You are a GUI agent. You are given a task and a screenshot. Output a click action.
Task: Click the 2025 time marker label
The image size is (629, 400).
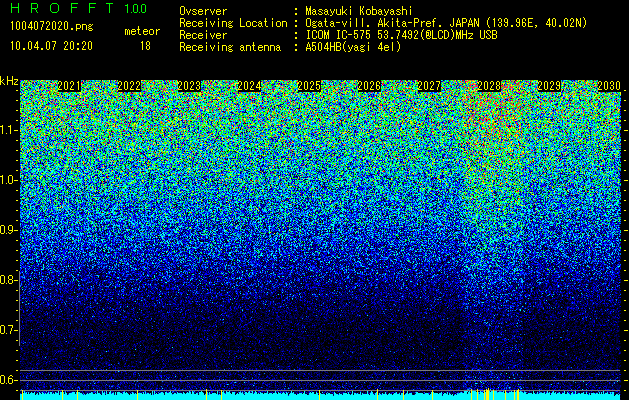coord(309,86)
